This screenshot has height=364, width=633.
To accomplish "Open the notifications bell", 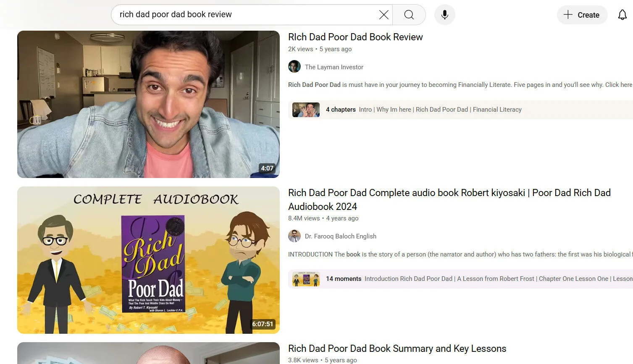I will point(622,15).
